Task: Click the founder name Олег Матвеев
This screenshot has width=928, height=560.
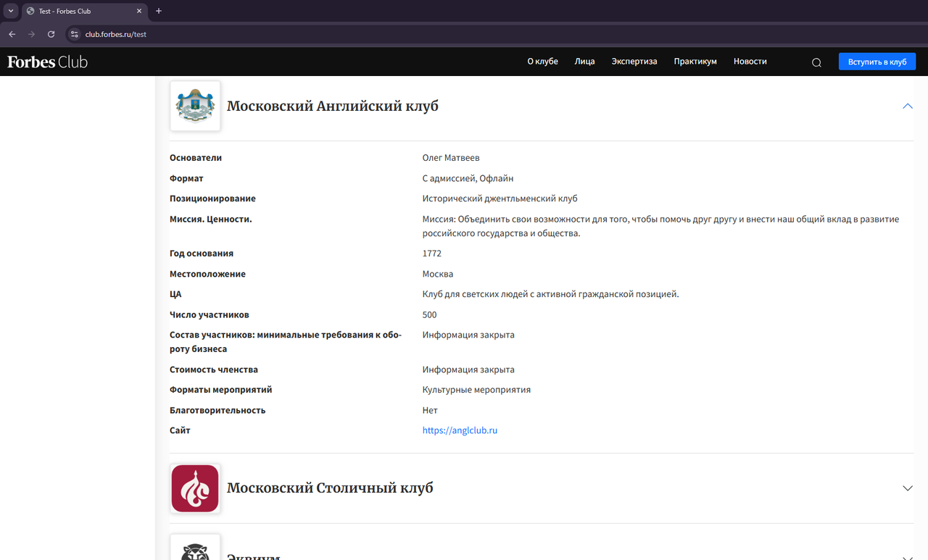Action: coord(451,158)
